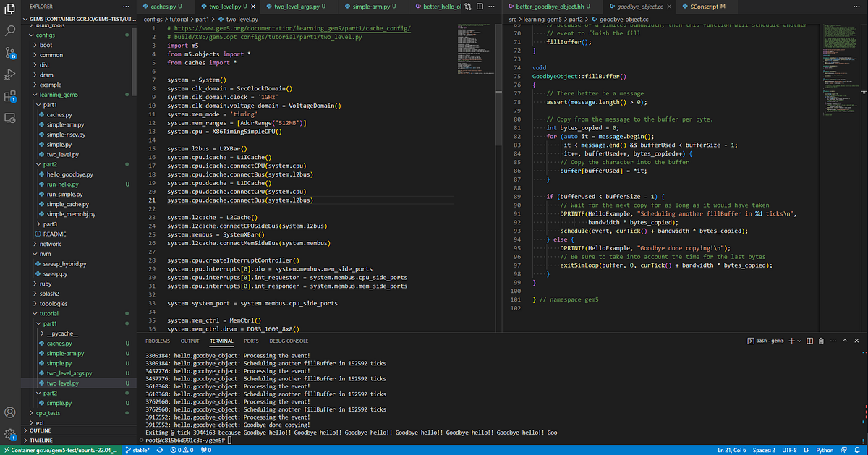868x455 pixels.
Task: Collapse the learning_gem5 folder
Action: 59,95
